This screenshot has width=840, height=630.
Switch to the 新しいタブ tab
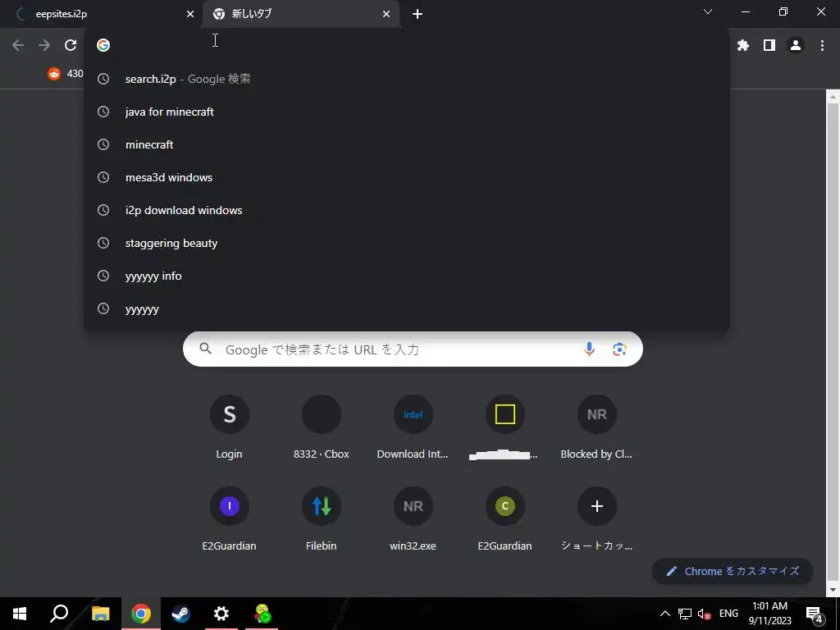[300, 14]
